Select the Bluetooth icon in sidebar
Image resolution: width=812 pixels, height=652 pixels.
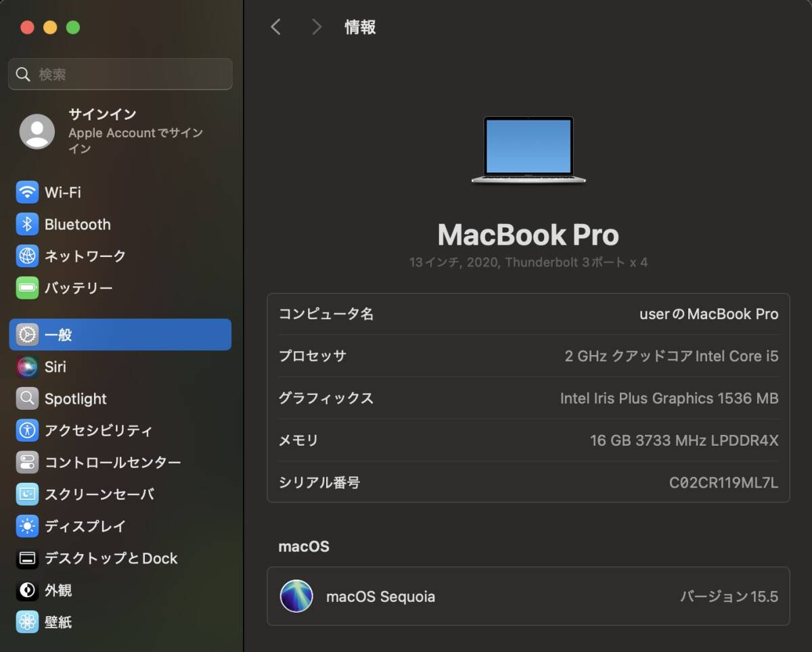[x=27, y=224]
